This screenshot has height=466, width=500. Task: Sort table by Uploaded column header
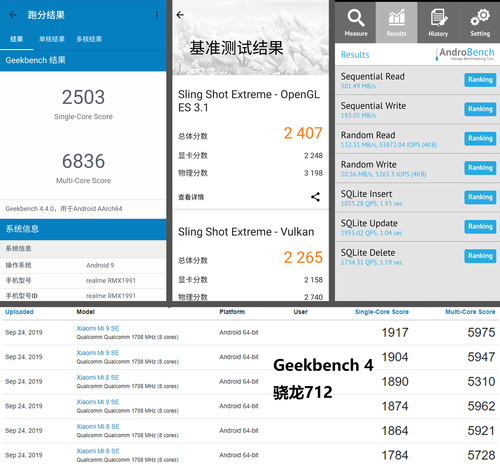(19, 312)
